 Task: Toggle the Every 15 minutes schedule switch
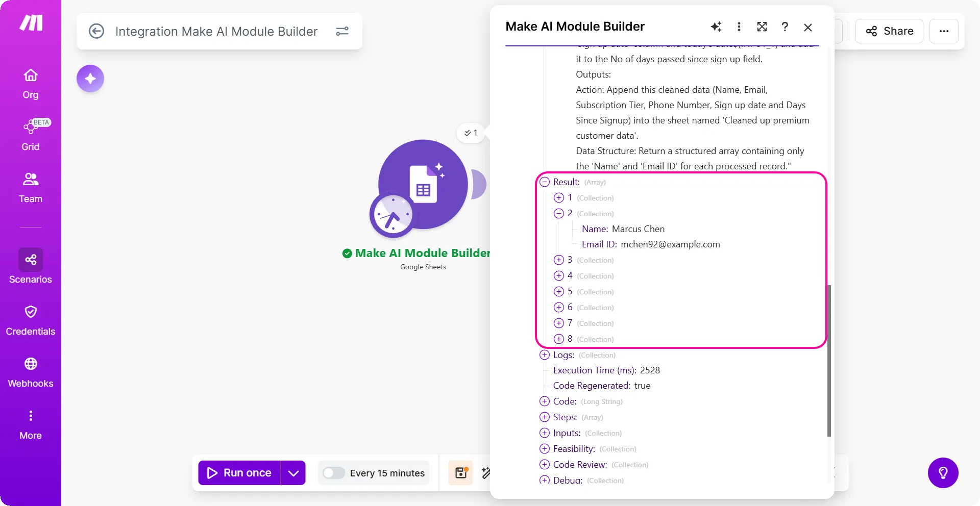334,473
